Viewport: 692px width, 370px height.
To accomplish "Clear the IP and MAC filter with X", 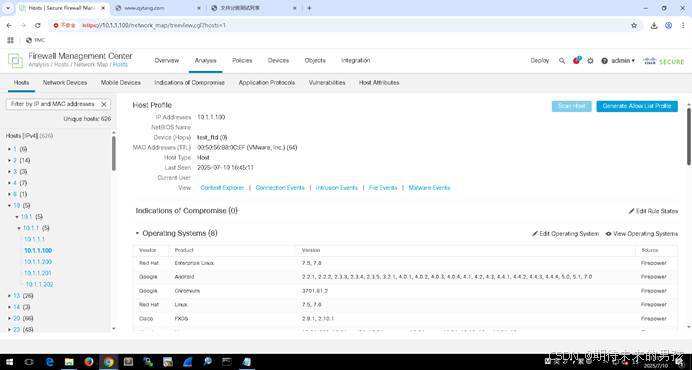I will [x=104, y=104].
